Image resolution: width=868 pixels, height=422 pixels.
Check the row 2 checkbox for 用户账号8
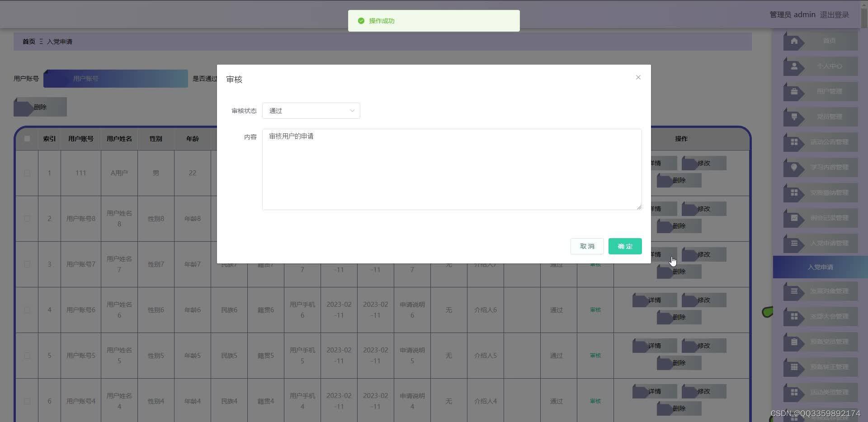click(x=27, y=219)
